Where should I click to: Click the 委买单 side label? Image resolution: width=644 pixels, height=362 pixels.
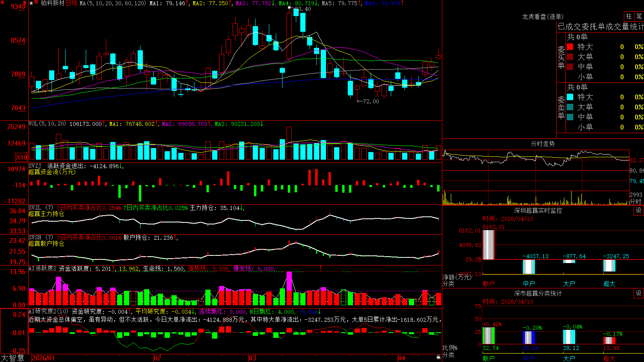(x=561, y=57)
